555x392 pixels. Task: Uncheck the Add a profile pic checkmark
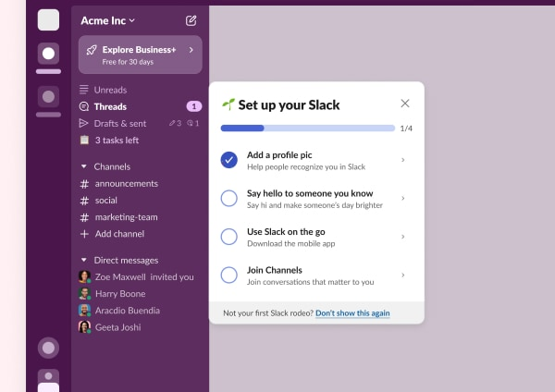point(229,160)
